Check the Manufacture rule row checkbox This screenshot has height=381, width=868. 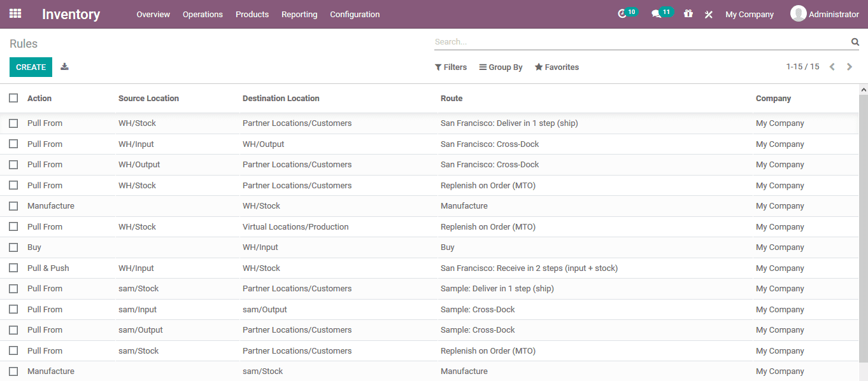(x=13, y=205)
